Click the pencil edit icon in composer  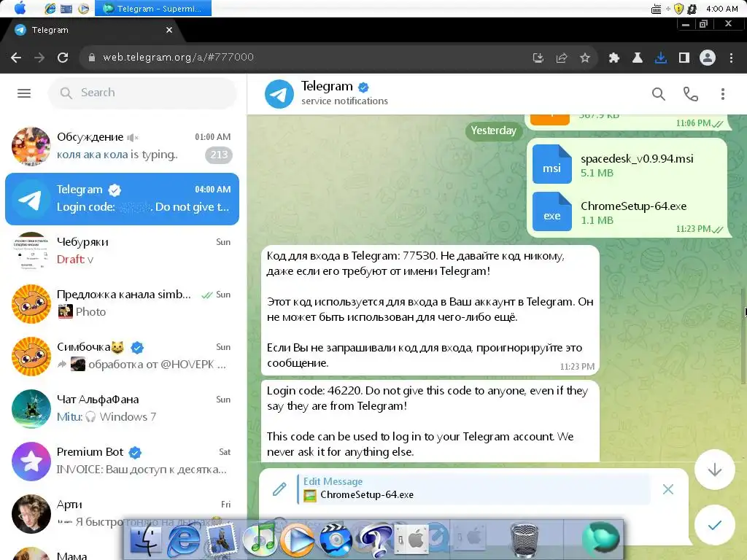[x=279, y=489]
